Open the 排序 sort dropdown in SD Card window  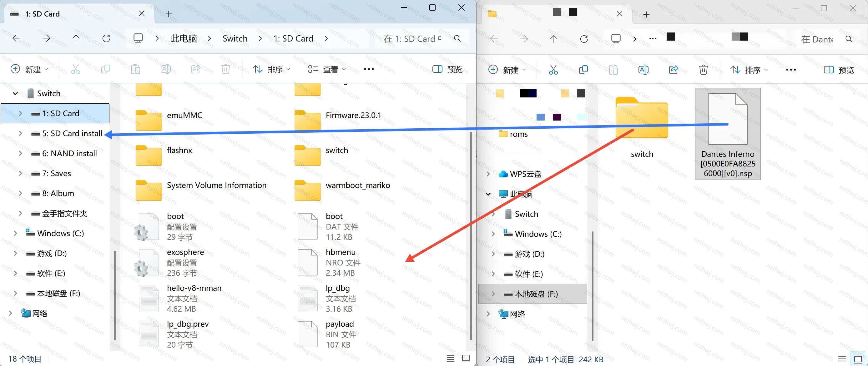tap(272, 69)
